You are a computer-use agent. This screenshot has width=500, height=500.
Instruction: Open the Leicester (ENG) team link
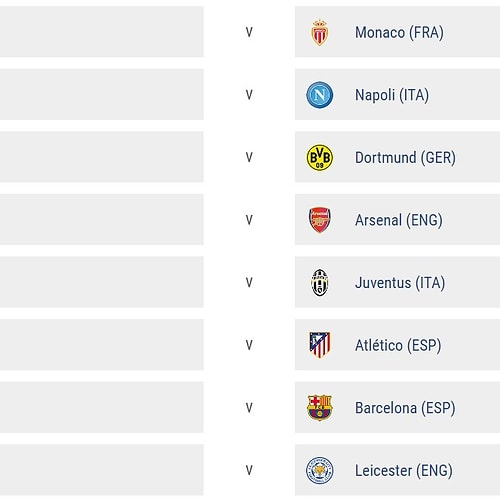(x=404, y=471)
